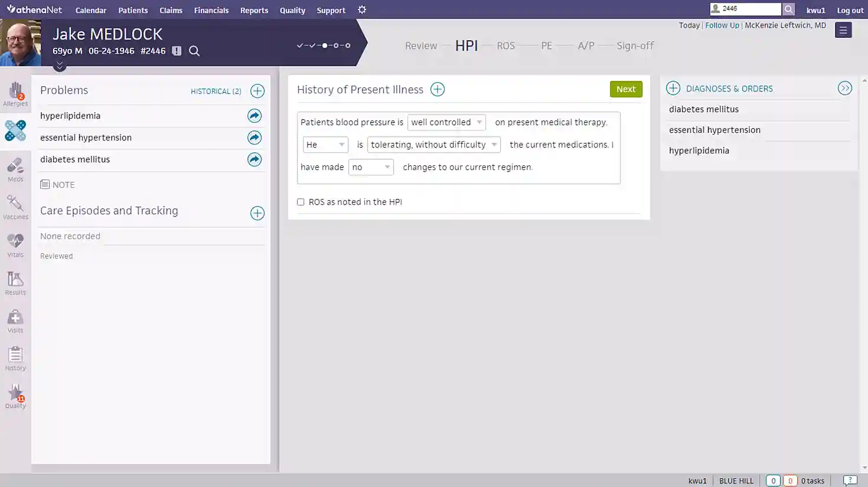This screenshot has width=868, height=487.
Task: Collapse the Diagnoses & Orders panel chevron
Action: tap(845, 87)
